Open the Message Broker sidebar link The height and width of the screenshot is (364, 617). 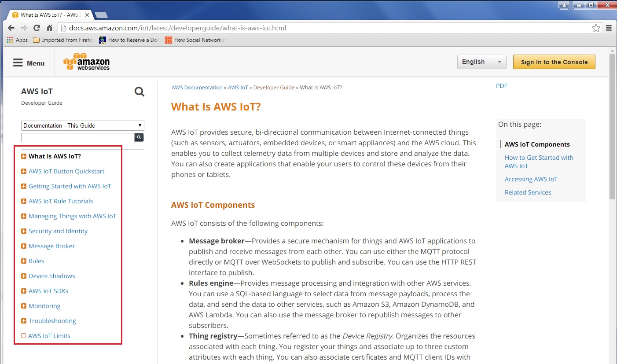51,246
